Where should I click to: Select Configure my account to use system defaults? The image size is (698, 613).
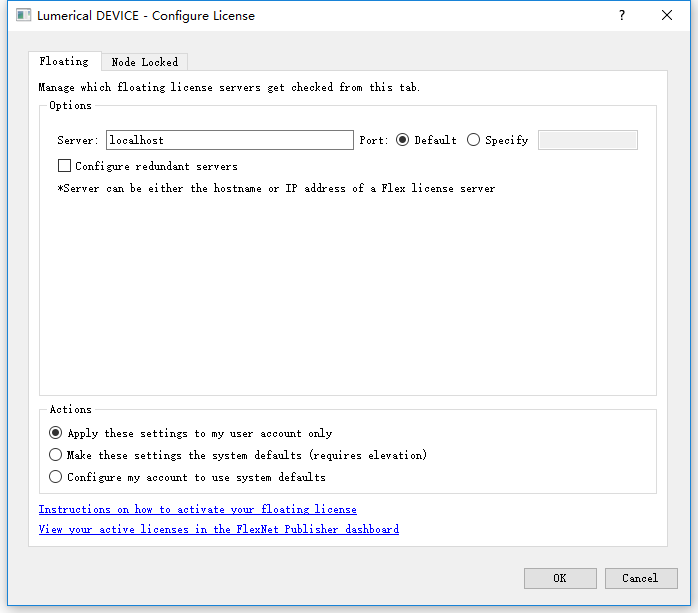click(56, 477)
